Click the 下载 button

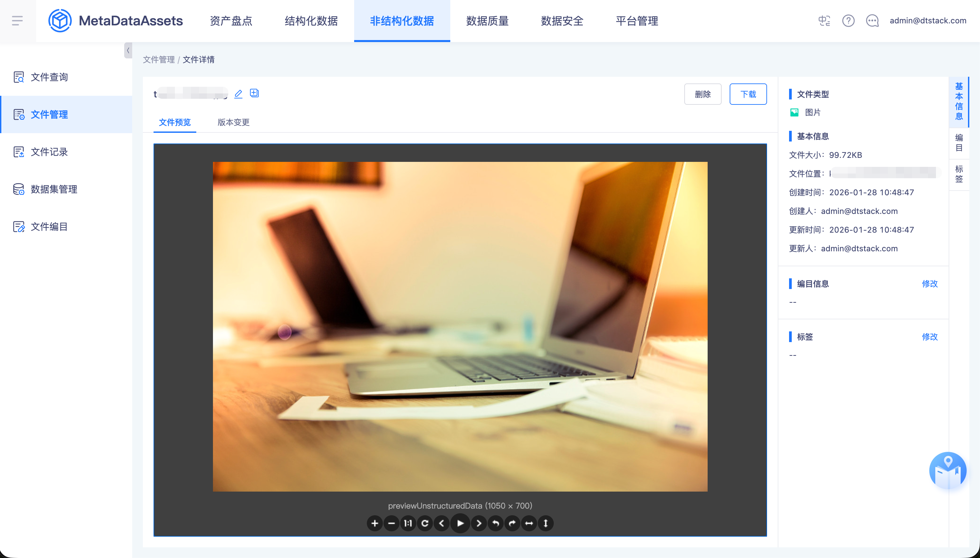[x=748, y=94]
